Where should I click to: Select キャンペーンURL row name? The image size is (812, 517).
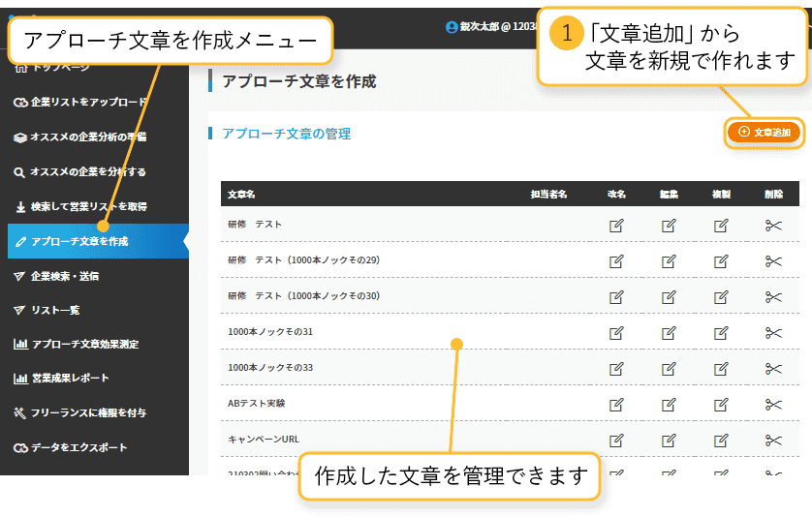264,440
